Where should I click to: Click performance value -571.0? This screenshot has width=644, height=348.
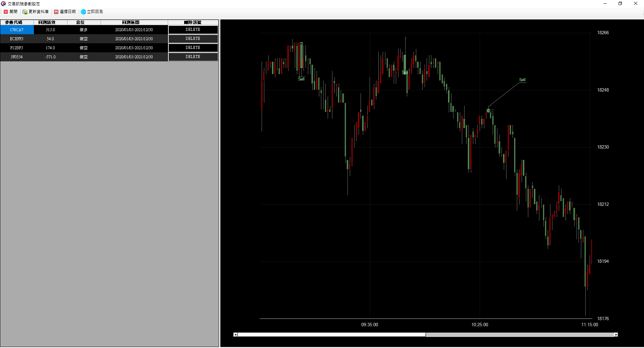point(50,57)
